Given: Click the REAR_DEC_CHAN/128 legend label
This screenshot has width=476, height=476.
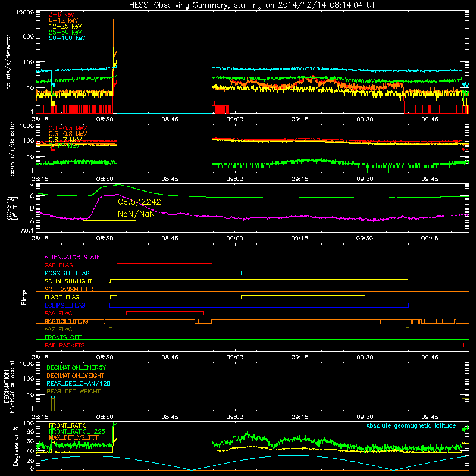Looking at the screenshot, I should pyautogui.click(x=79, y=383).
